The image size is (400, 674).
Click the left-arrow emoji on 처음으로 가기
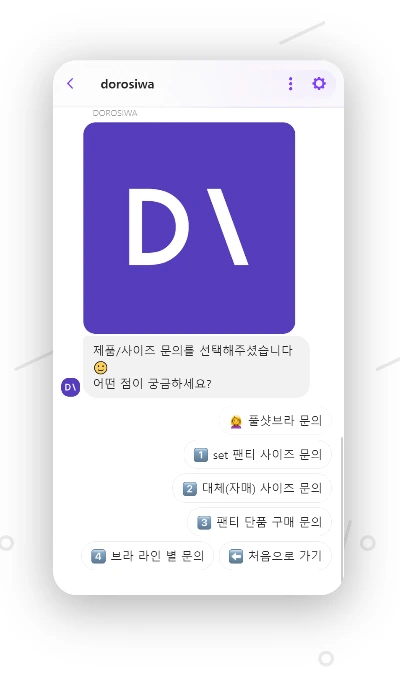tap(236, 556)
